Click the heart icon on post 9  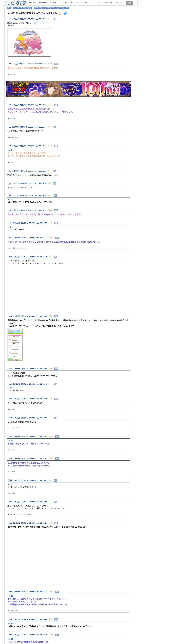click(49, 210)
